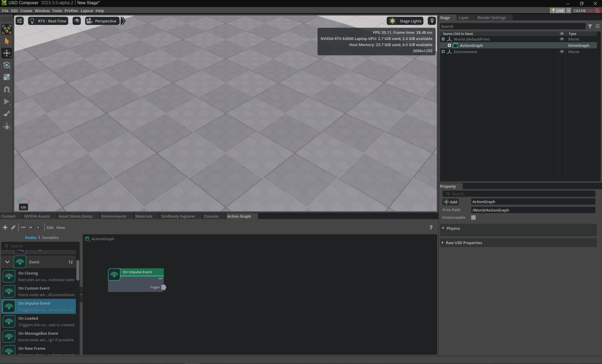Open the Profiler menu
The image size is (602, 364).
tap(71, 11)
